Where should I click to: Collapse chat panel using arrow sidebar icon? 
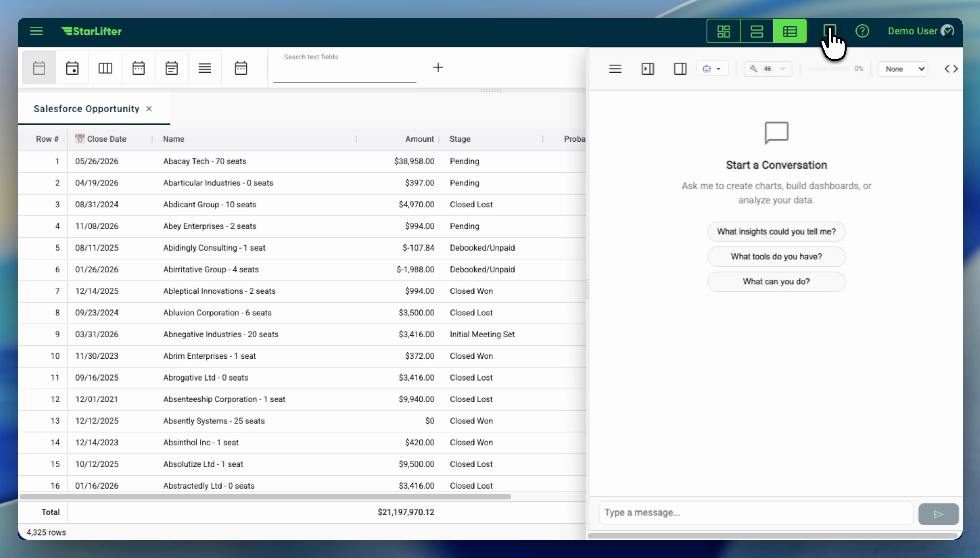pos(648,69)
